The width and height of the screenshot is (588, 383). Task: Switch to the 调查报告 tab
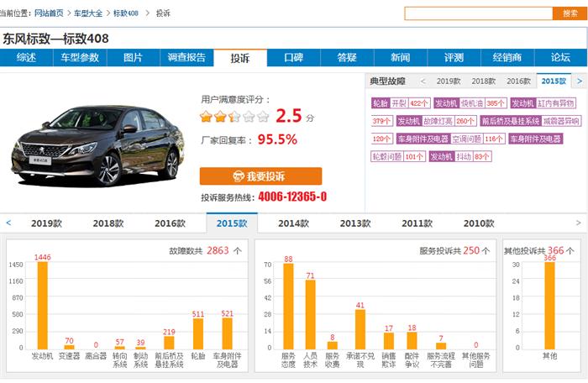pyautogui.click(x=186, y=57)
